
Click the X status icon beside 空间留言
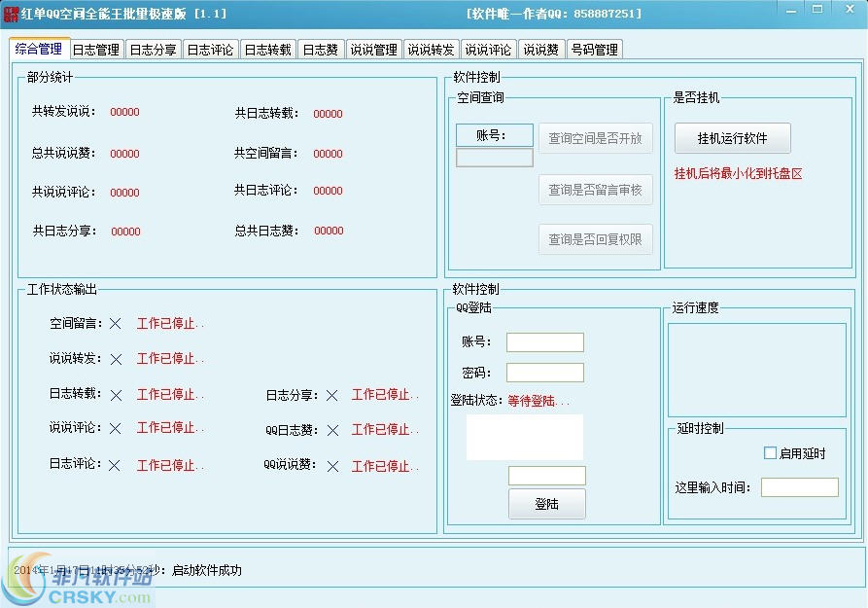click(x=115, y=324)
